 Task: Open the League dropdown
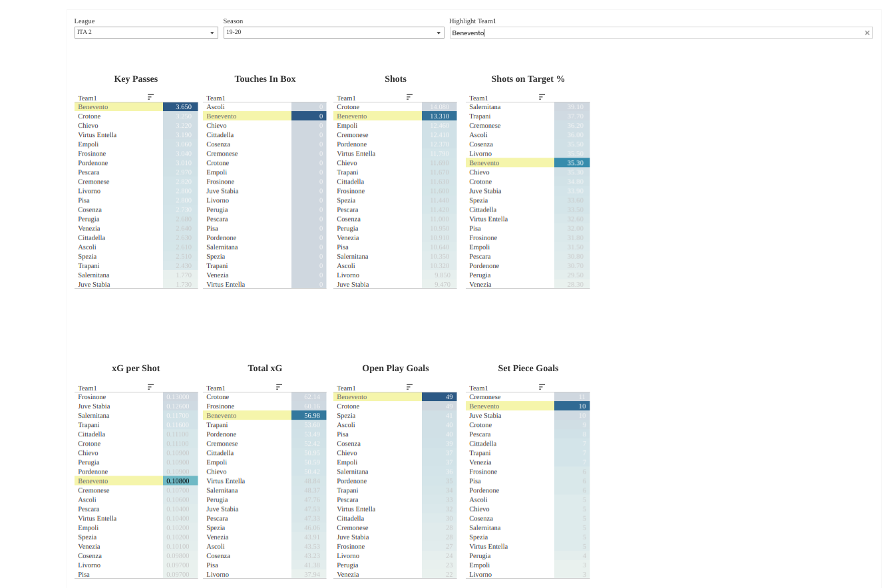tap(146, 33)
